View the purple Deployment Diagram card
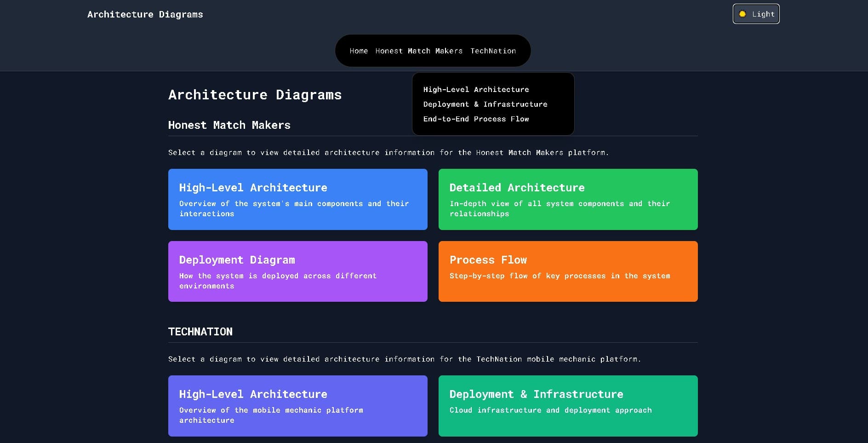868x443 pixels. click(x=298, y=271)
